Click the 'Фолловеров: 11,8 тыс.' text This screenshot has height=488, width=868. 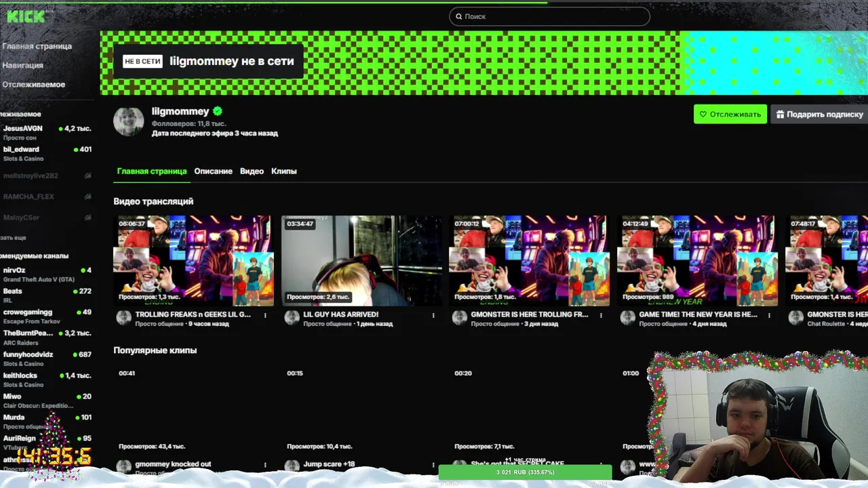189,124
